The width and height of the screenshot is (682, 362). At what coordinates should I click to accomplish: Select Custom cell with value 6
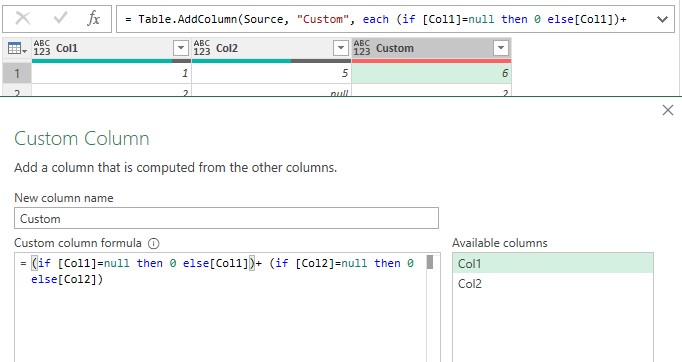coord(431,73)
